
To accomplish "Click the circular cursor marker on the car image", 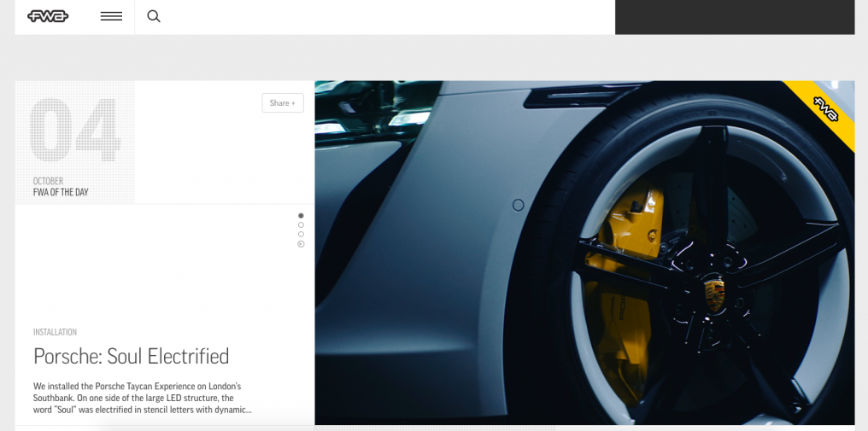I will tap(518, 205).
